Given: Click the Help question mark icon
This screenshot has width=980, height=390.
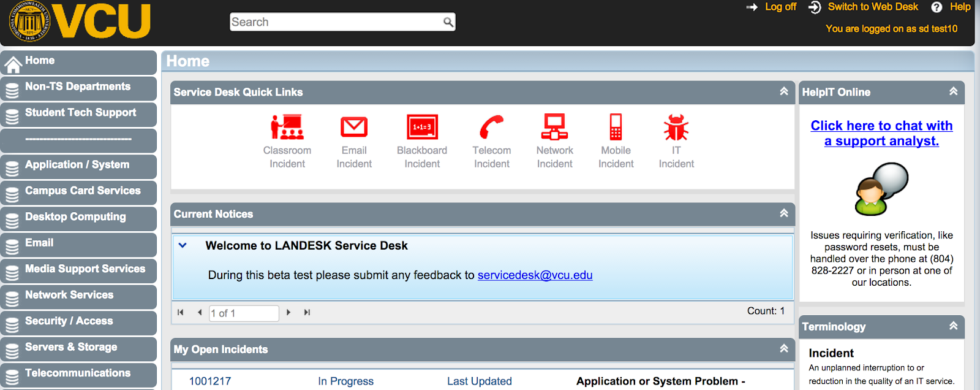Looking at the screenshot, I should click(x=937, y=7).
